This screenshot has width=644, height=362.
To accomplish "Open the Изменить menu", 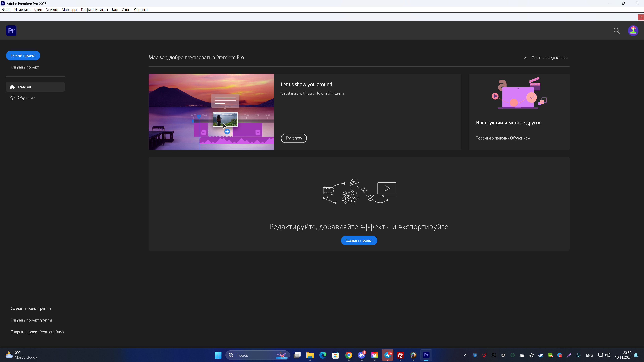I will tap(22, 10).
